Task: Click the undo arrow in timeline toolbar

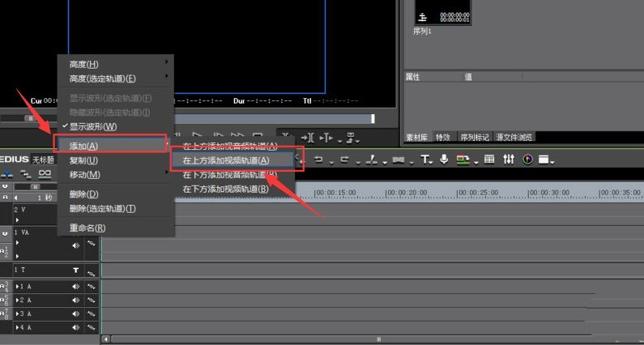Action: (318, 160)
